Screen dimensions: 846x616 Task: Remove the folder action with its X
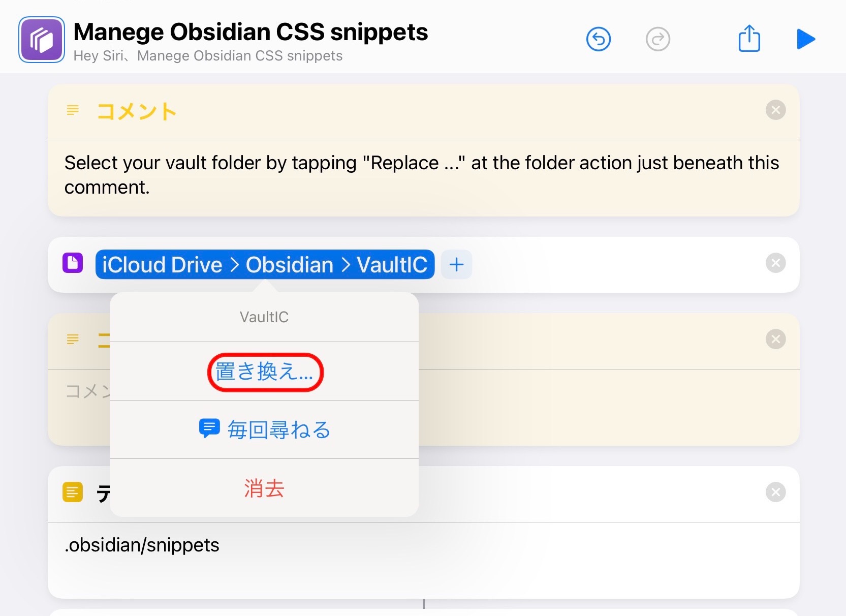776,263
